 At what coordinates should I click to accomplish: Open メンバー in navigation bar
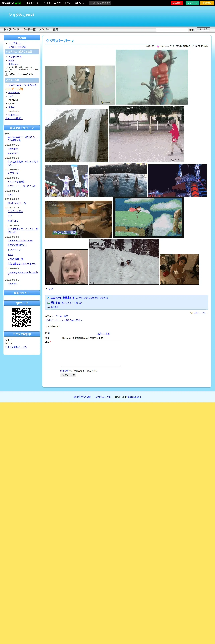pos(44,29)
